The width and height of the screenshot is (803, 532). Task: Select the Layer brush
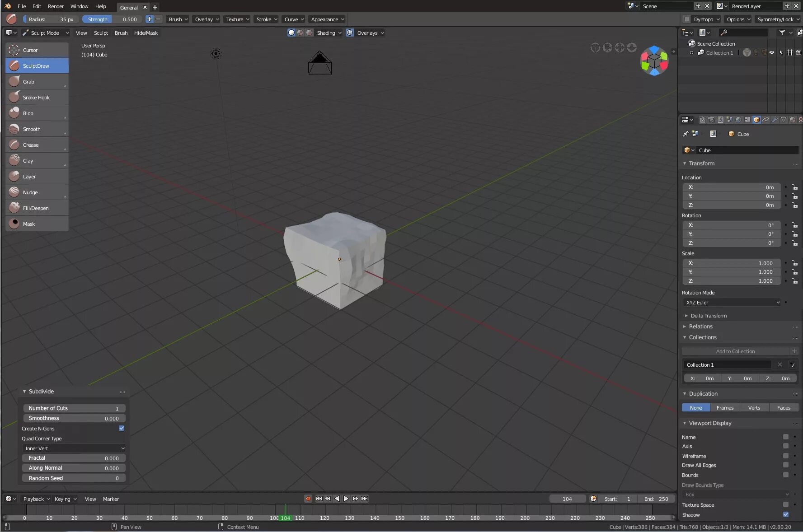point(37,177)
